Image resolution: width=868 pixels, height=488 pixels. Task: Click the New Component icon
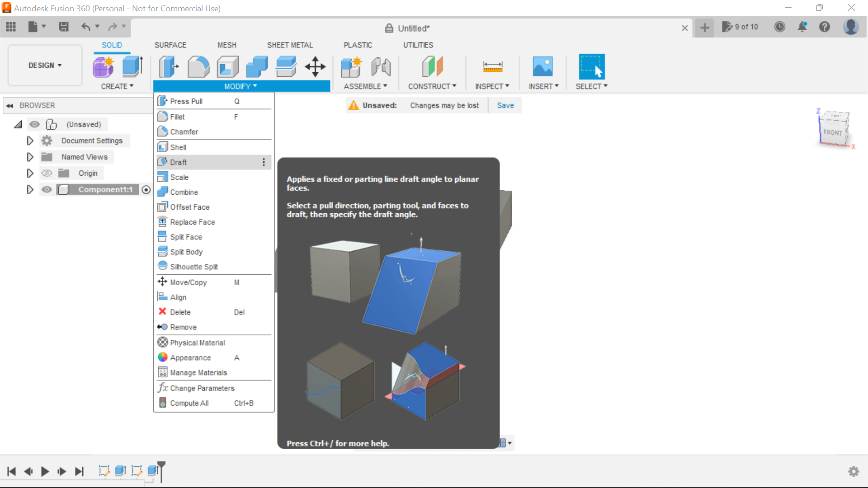(x=351, y=67)
